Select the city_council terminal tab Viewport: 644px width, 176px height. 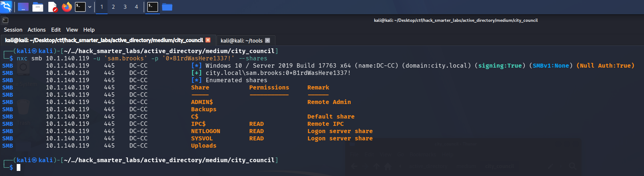pyautogui.click(x=104, y=40)
